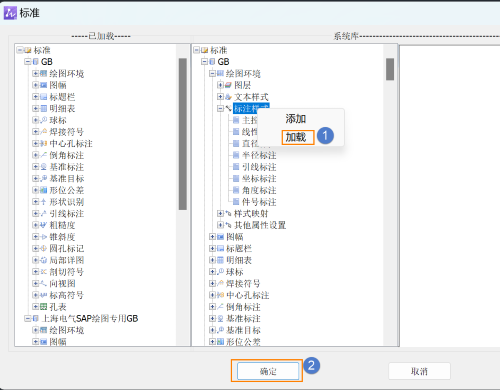Click the 形位公差 icon in loaded panel
Image resolution: width=500 pixels, height=390 pixels.
tap(44, 190)
